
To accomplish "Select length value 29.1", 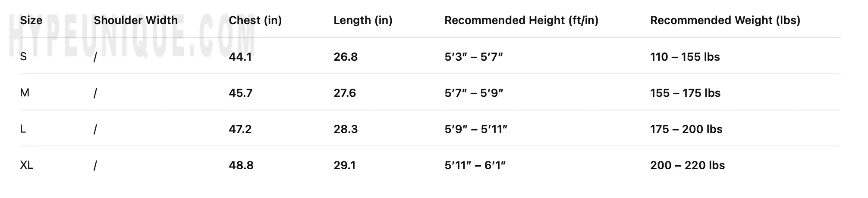I will 344,165.
